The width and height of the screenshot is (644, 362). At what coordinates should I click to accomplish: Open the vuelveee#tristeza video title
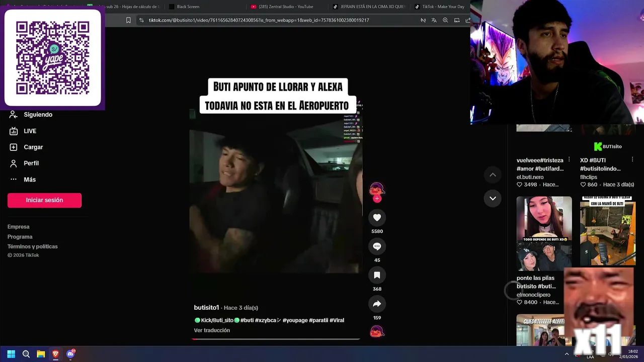(540, 164)
